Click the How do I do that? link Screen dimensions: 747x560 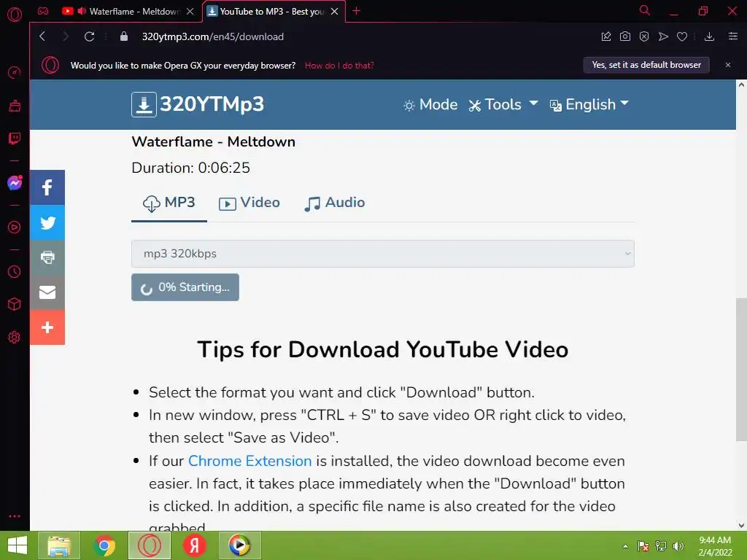[339, 65]
